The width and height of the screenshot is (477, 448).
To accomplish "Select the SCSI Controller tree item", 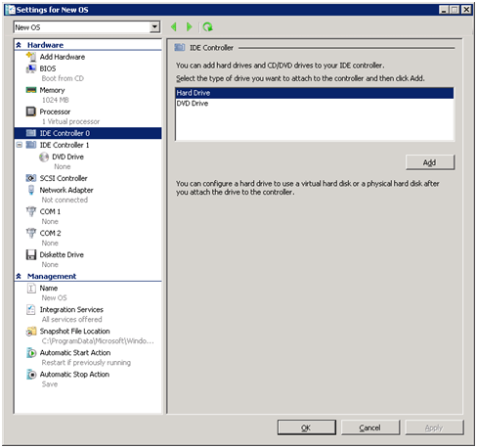I will point(64,178).
